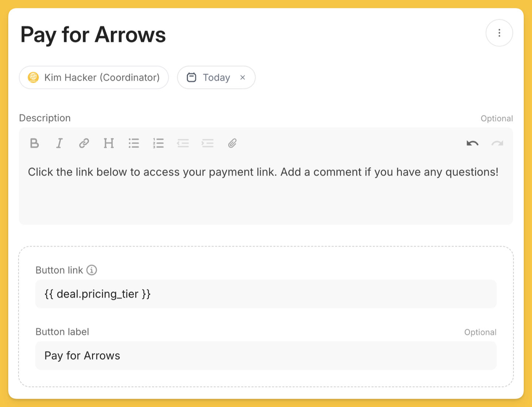This screenshot has height=407, width=532.
Task: Click into the Button link field
Action: pyautogui.click(x=266, y=294)
